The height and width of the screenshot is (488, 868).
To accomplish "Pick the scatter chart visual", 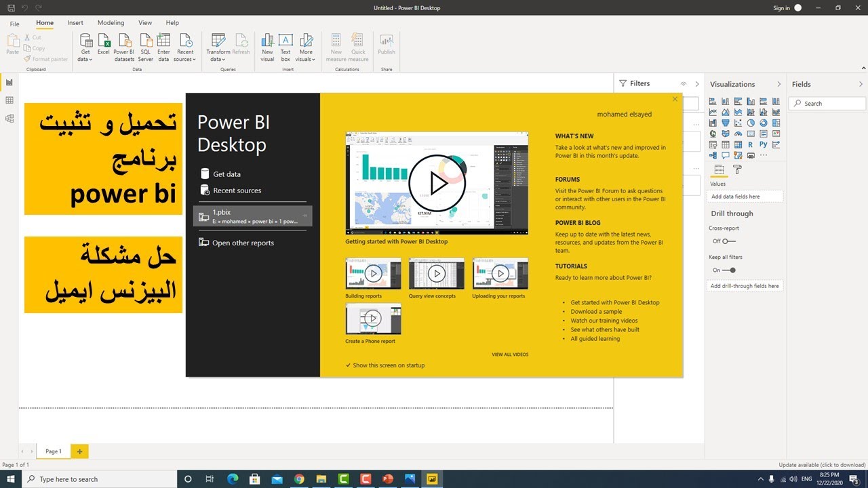I will click(x=738, y=123).
